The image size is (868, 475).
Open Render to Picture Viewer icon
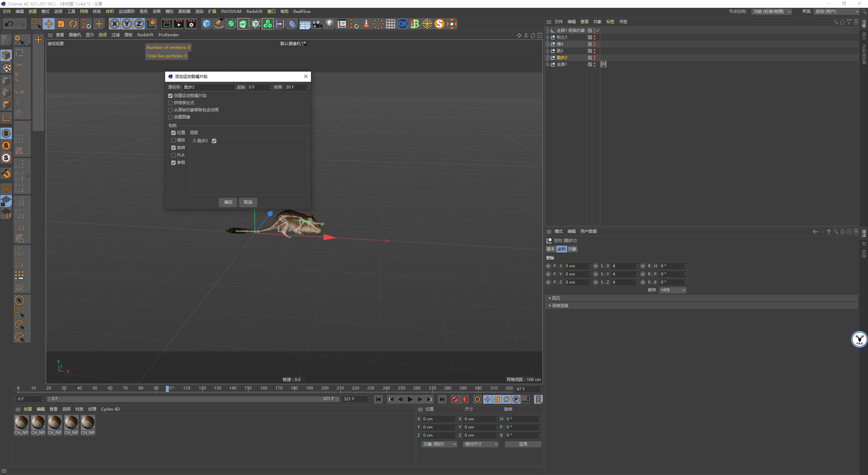[179, 24]
